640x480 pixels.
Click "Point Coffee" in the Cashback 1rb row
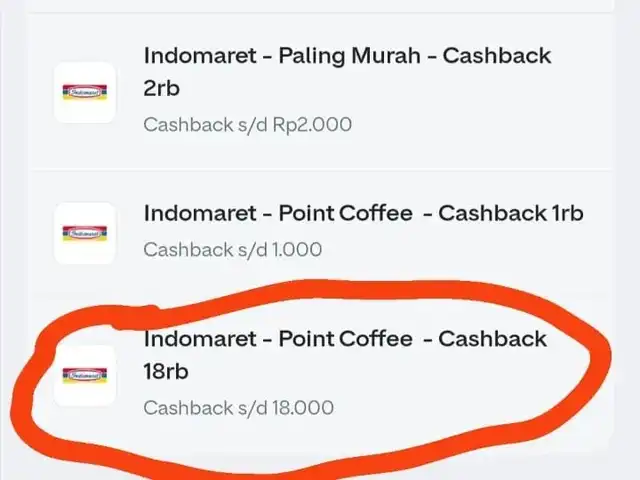pyautogui.click(x=345, y=213)
